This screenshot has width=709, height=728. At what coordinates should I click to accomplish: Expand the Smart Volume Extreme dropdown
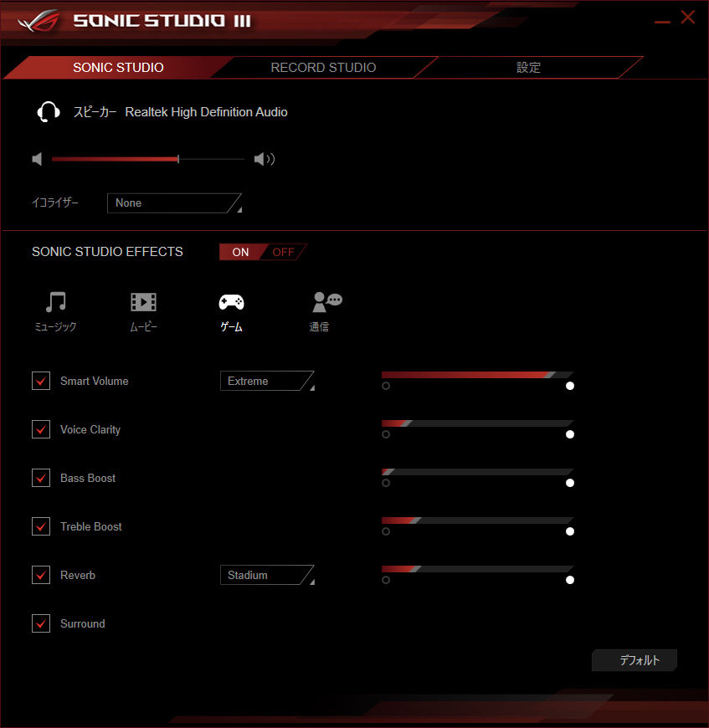267,381
